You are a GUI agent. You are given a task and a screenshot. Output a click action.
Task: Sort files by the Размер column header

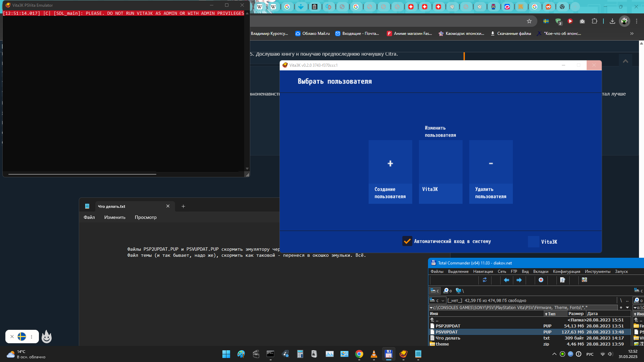click(x=576, y=314)
